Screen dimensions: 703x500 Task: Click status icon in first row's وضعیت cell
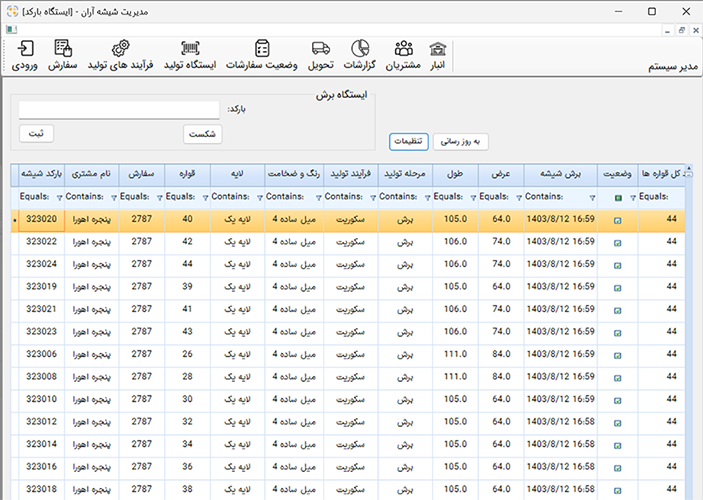coord(617,219)
